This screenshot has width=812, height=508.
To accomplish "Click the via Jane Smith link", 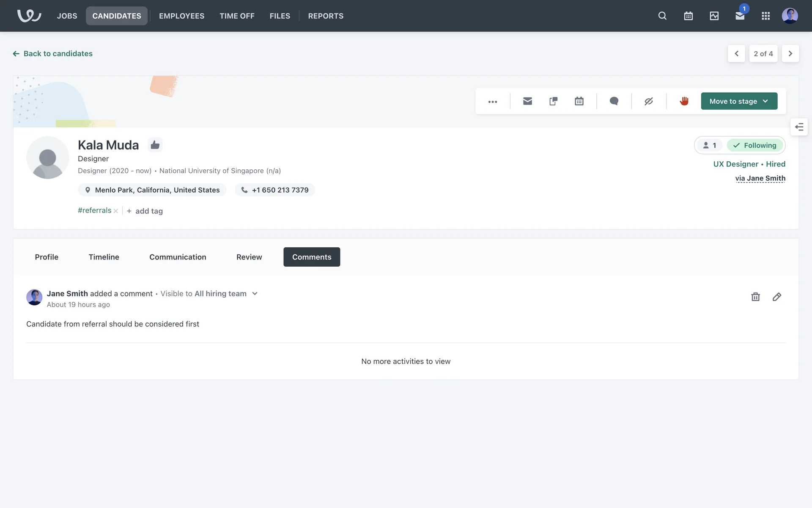I will (760, 178).
